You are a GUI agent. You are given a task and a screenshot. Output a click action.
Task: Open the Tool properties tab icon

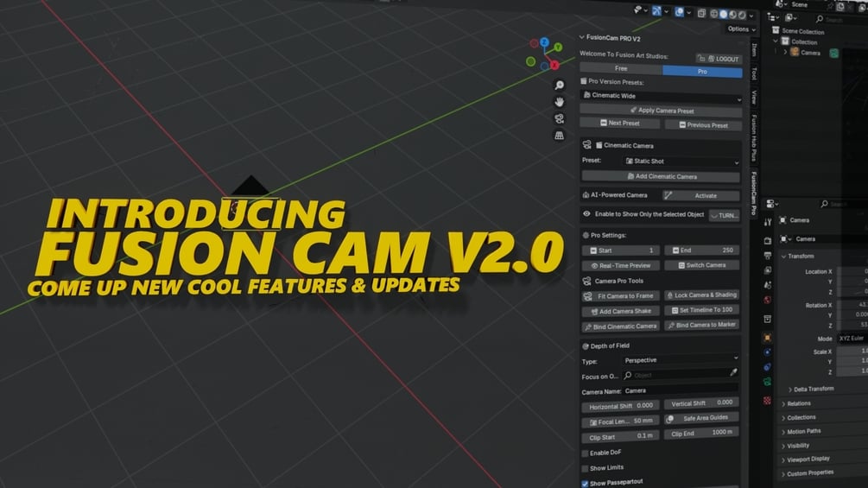click(x=767, y=223)
